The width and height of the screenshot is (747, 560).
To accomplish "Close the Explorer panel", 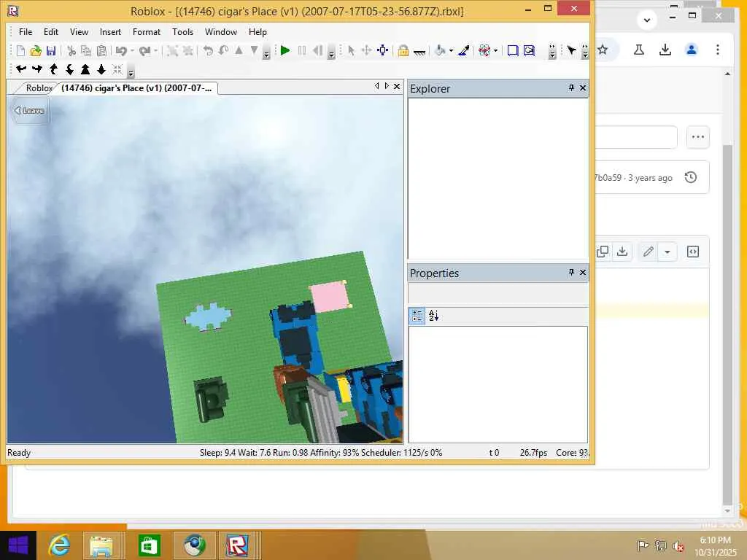I will (x=583, y=88).
